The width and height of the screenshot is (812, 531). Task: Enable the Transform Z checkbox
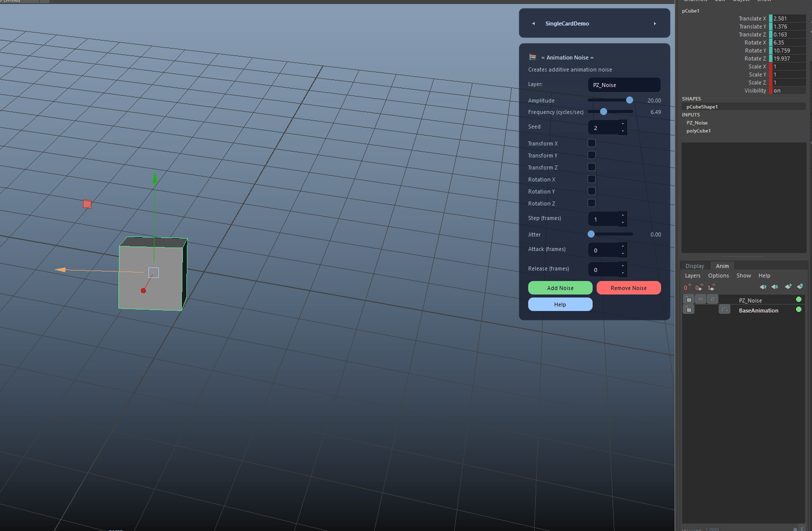coord(592,167)
